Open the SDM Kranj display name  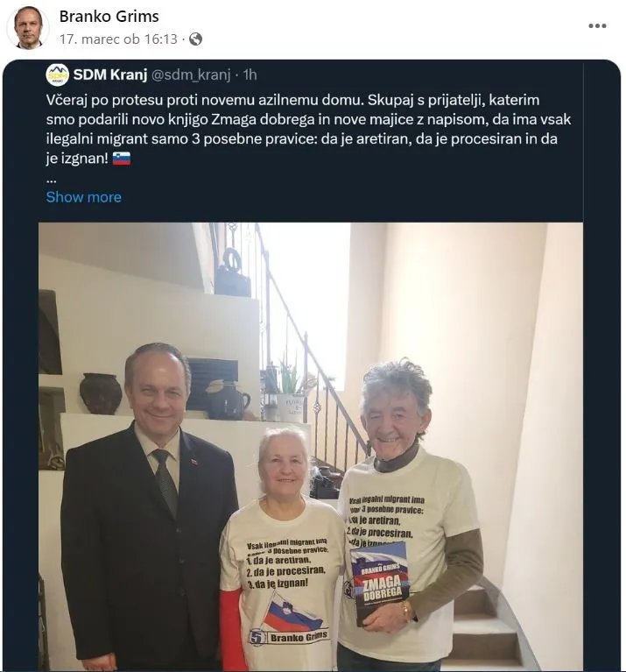click(x=110, y=74)
